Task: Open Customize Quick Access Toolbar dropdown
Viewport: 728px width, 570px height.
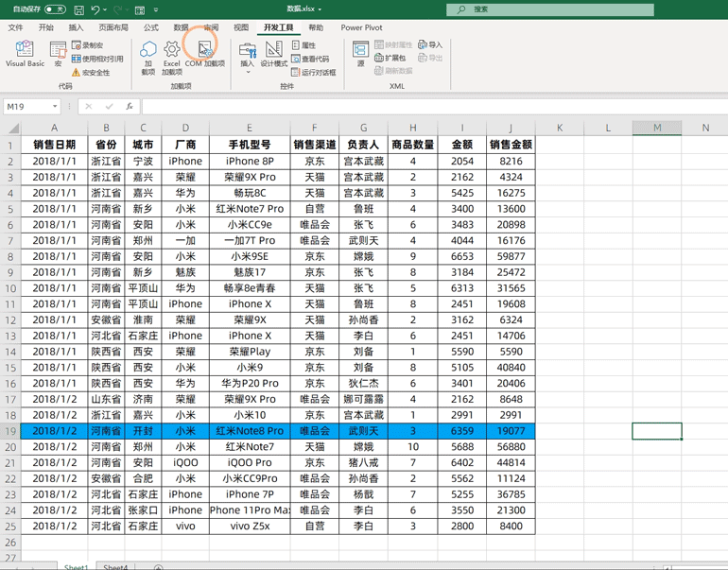Action: pos(156,9)
